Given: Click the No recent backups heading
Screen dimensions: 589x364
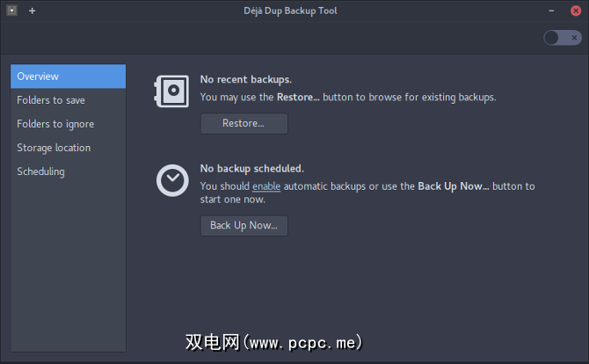Looking at the screenshot, I should tap(245, 79).
